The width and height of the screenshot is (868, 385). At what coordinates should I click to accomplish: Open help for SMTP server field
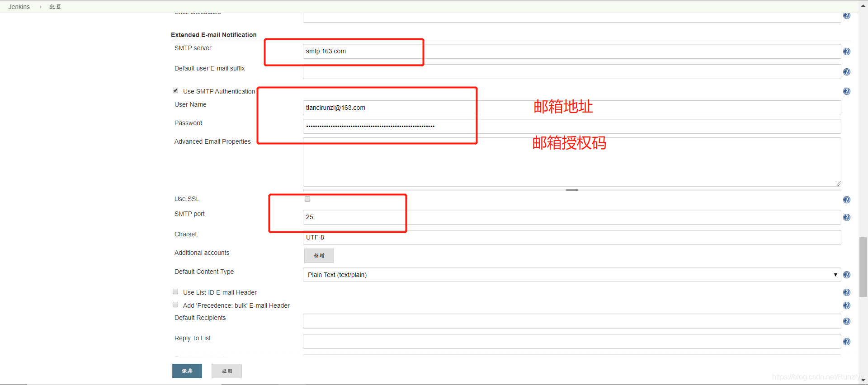click(847, 52)
